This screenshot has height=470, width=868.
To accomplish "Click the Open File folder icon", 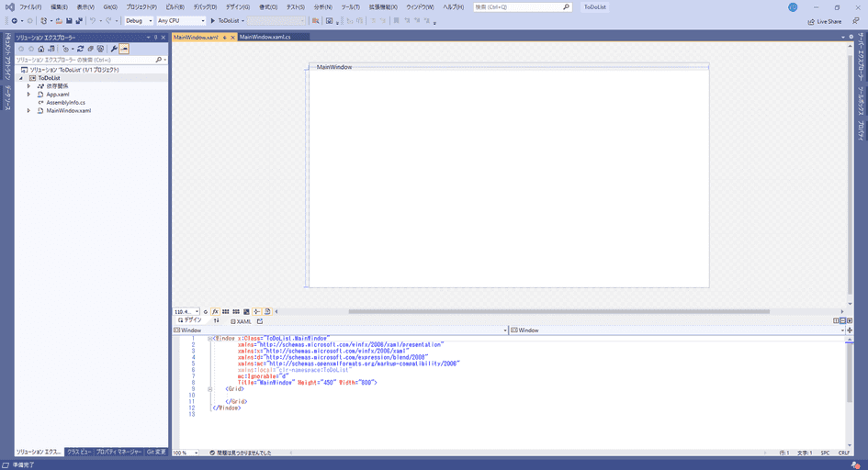I will [59, 21].
